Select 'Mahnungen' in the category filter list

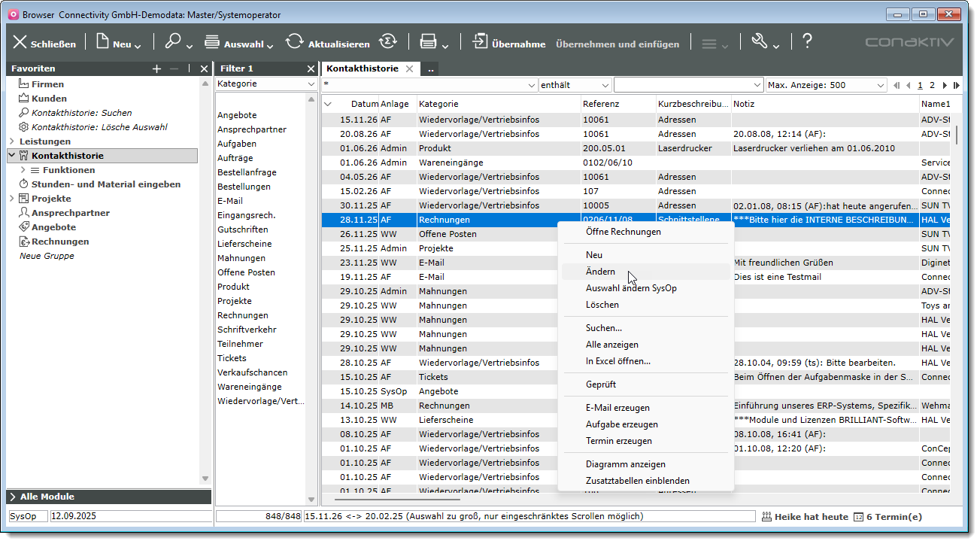[241, 258]
